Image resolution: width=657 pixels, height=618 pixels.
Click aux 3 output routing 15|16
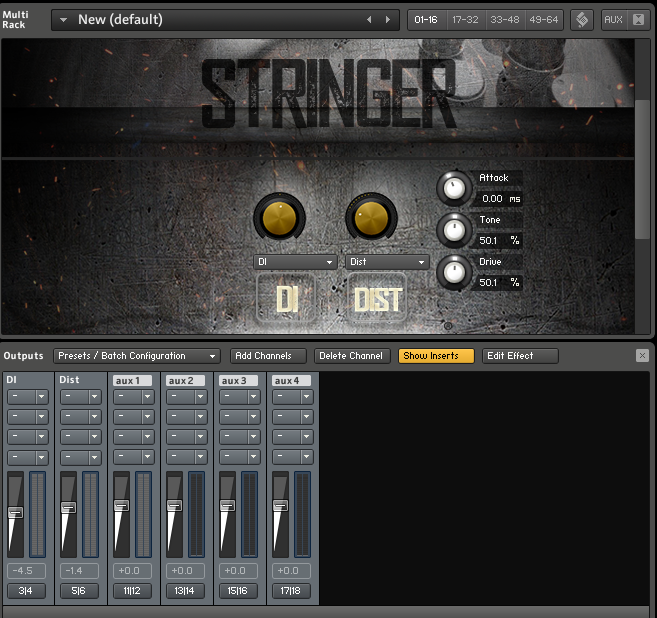[238, 591]
